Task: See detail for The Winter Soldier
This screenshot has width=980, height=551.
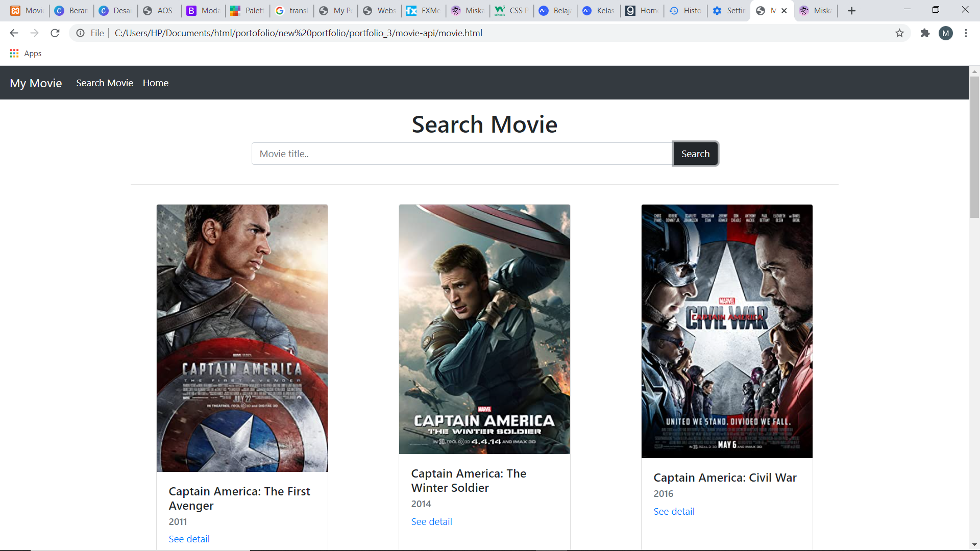Action: tap(431, 522)
